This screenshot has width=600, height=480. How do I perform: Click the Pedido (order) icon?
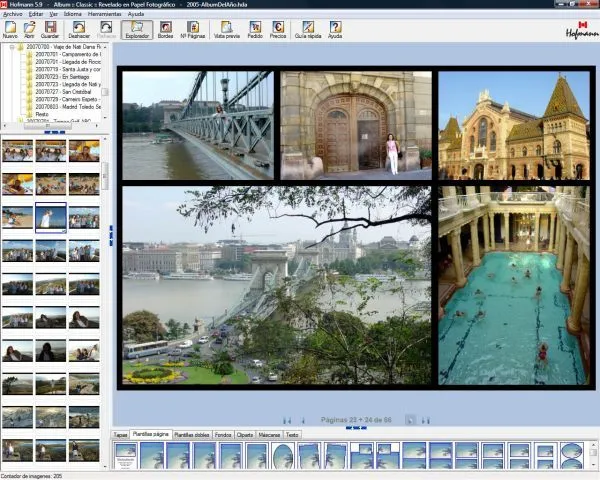(255, 29)
